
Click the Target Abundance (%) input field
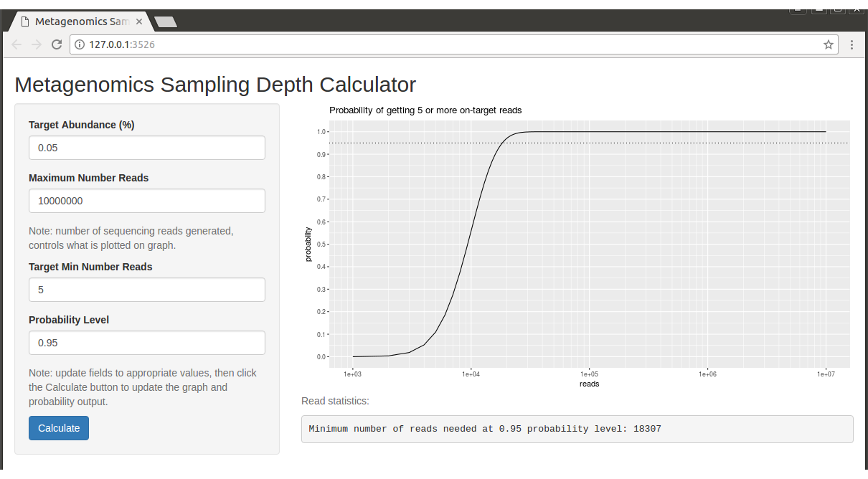[x=147, y=148]
